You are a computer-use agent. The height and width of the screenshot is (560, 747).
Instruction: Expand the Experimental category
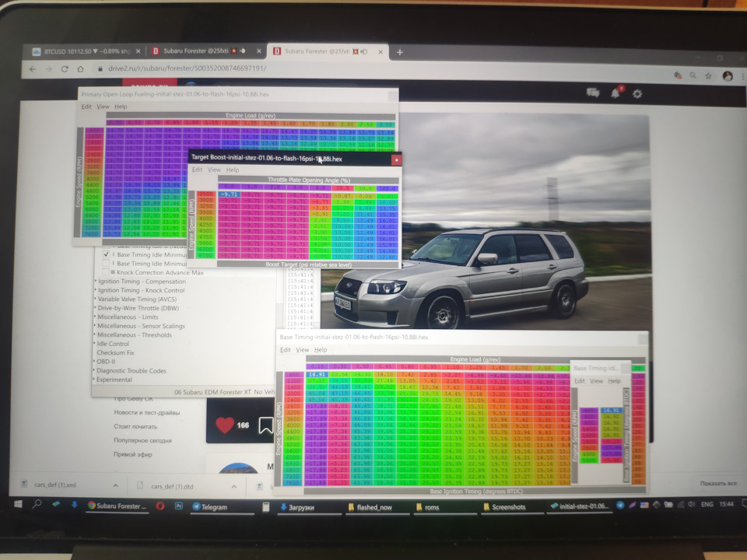(x=114, y=380)
